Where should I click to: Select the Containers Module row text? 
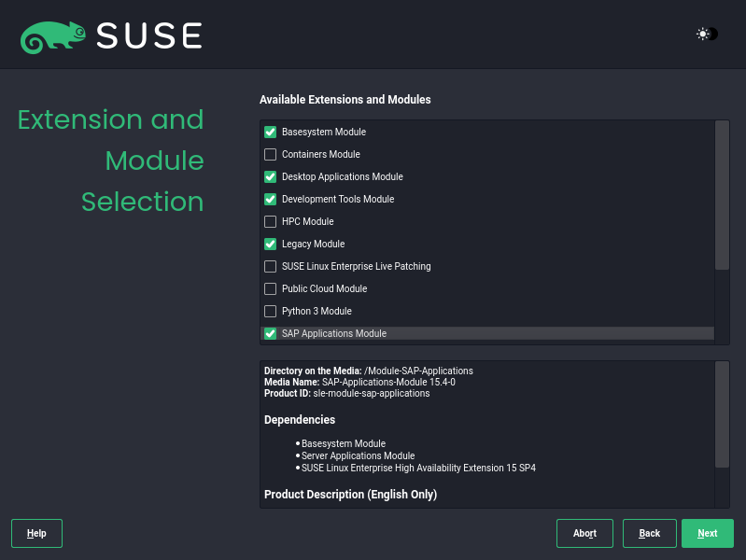pyautogui.click(x=321, y=154)
